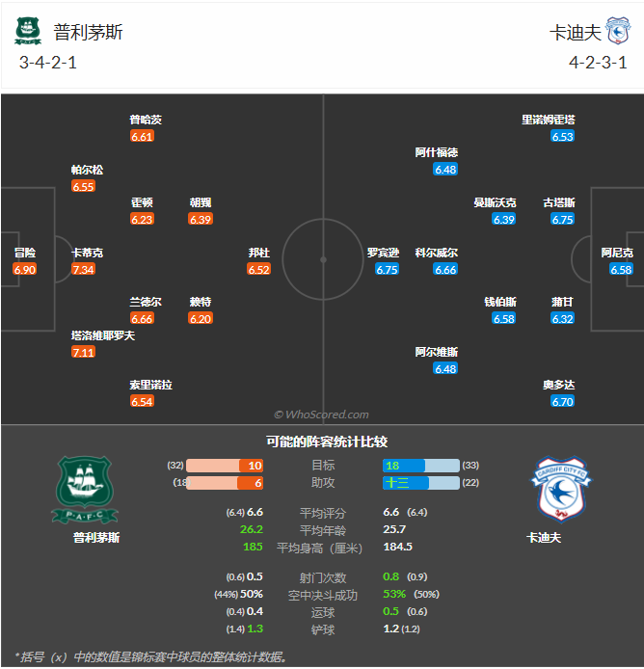The height and width of the screenshot is (669, 644).
Task: Select player 卡蒂克 on the pitch
Action: [88, 253]
